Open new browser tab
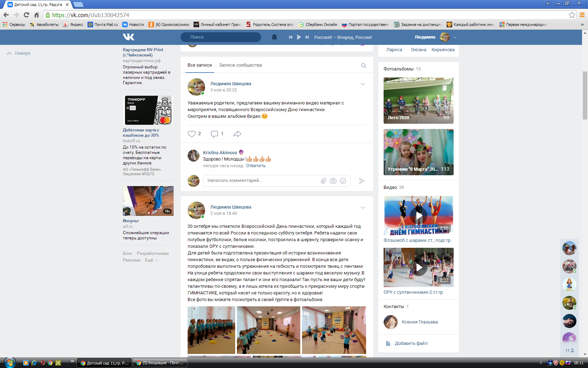This screenshot has height=368, width=588. coord(78,5)
